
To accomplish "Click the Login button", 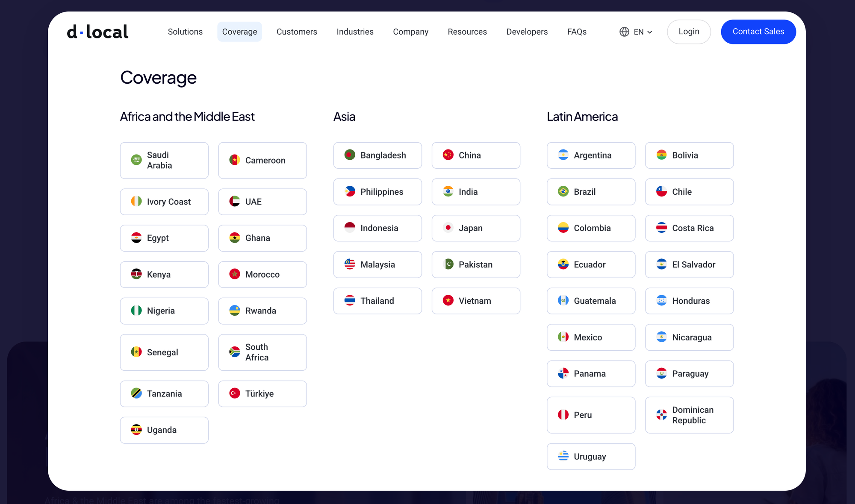I will (689, 32).
